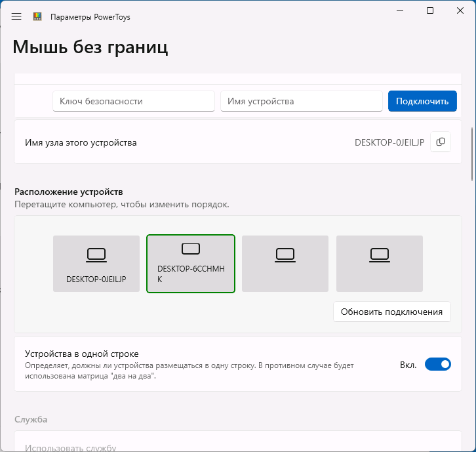This screenshot has width=476, height=452.
Task: Click Обновить подключения button
Action: click(x=392, y=312)
